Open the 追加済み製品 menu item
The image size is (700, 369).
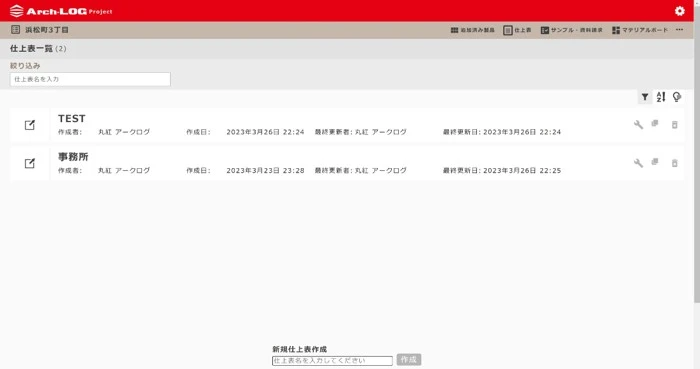472,30
